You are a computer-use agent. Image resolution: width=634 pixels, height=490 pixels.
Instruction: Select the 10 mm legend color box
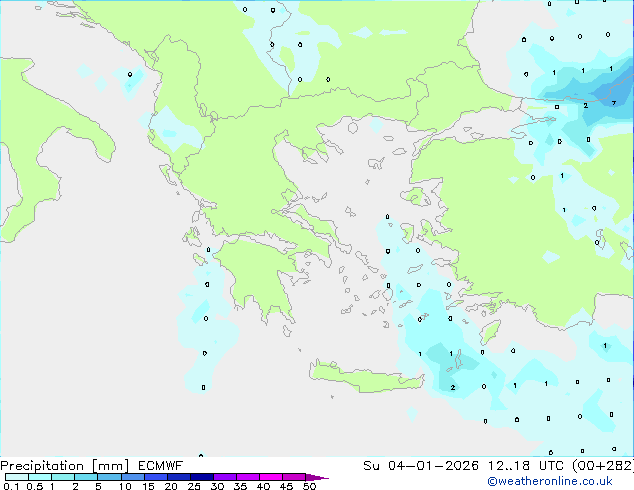(x=133, y=477)
